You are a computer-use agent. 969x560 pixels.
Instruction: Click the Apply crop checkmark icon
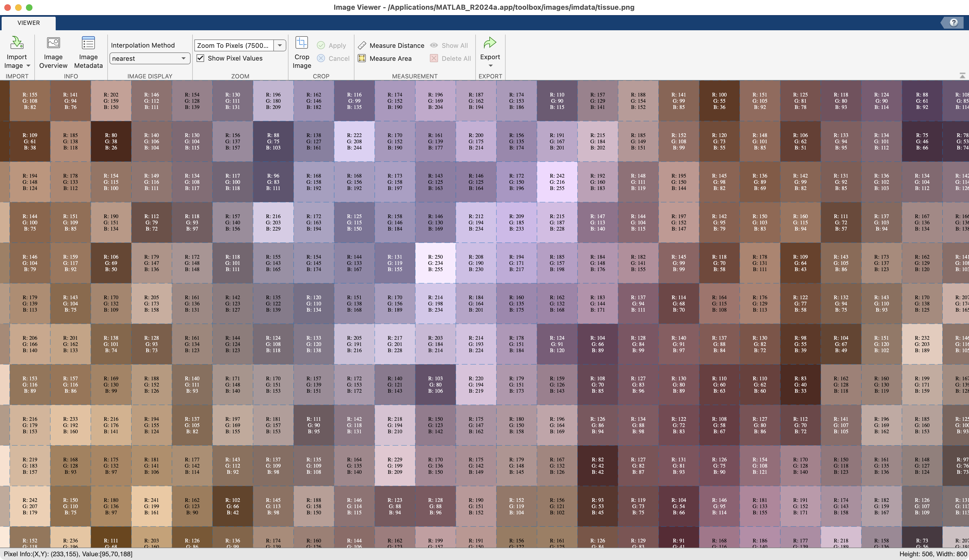(x=321, y=45)
